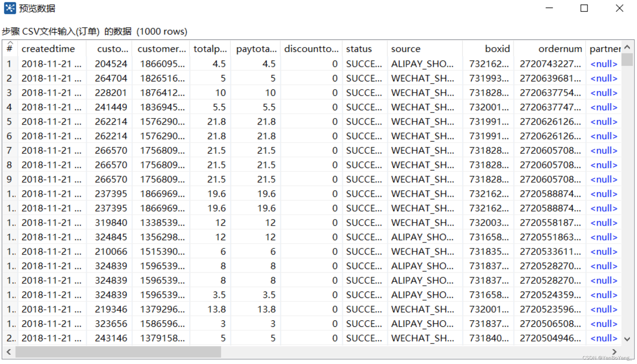637x364 pixels.
Task: Click ordernum cell 2720524359...
Action: [551, 295]
